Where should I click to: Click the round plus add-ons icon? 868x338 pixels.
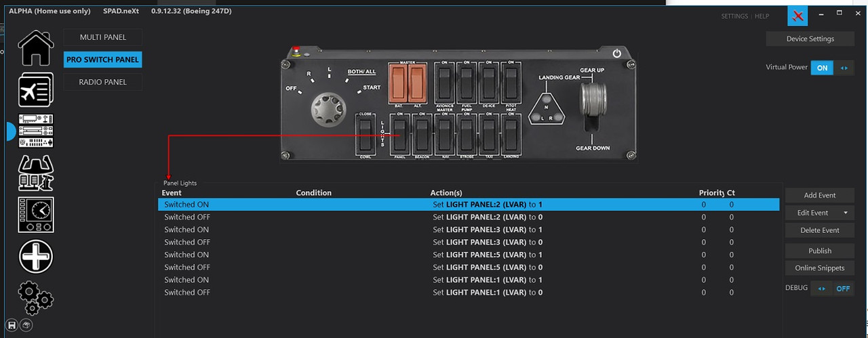point(35,257)
